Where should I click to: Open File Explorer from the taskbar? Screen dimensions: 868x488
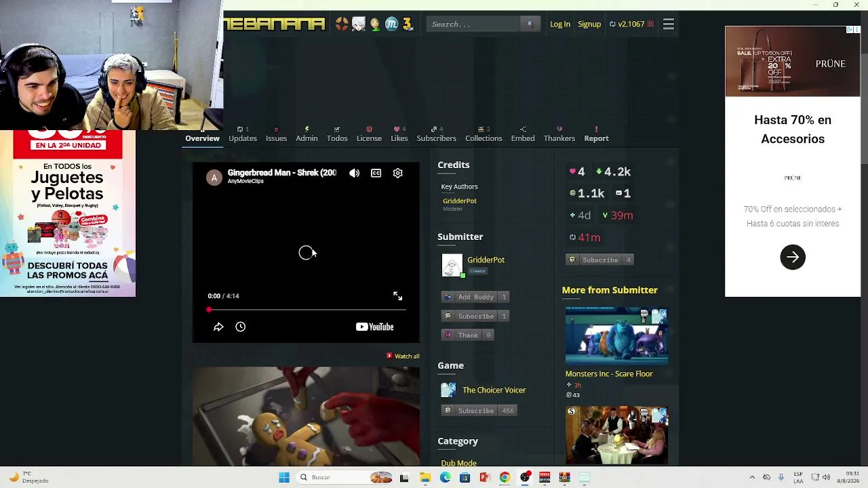pyautogui.click(x=425, y=477)
